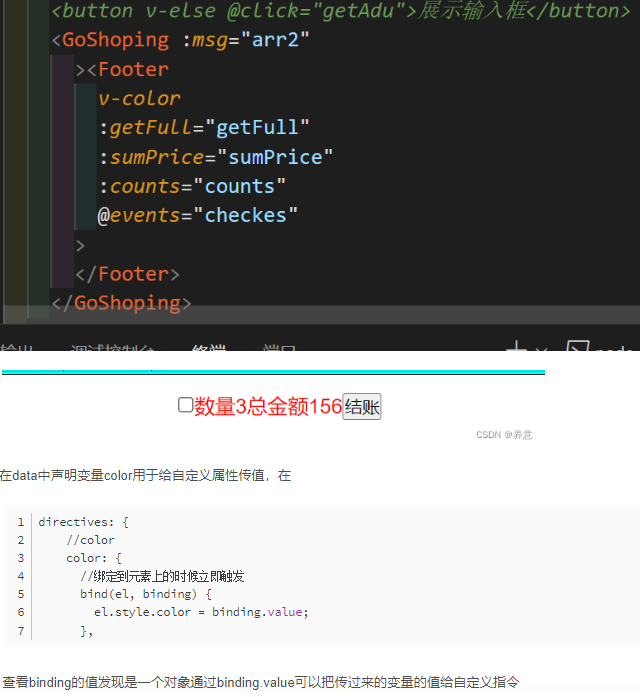
Task: Click the cyan horizontal bar above the checkbox
Action: pyautogui.click(x=272, y=372)
